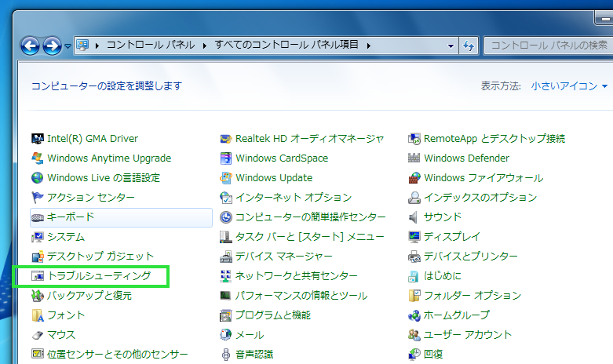
Task: Open the recent pages dropdown arrow
Action: (68, 46)
